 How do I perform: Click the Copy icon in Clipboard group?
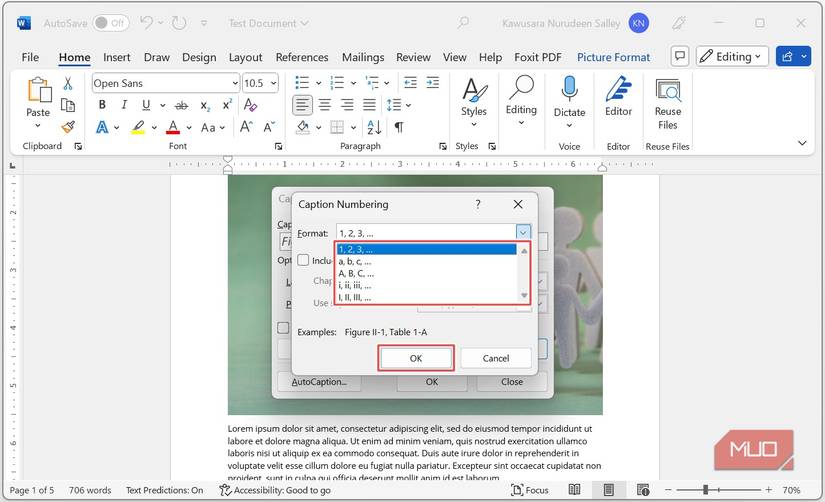coord(67,105)
